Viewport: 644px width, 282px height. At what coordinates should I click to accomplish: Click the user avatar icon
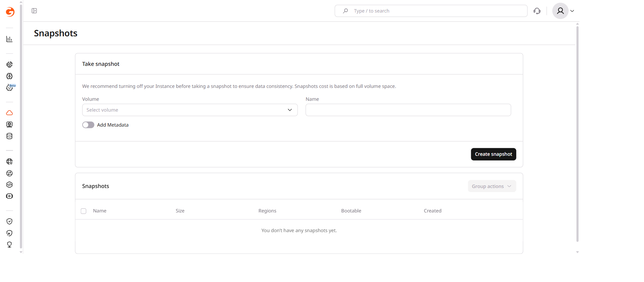(x=560, y=11)
